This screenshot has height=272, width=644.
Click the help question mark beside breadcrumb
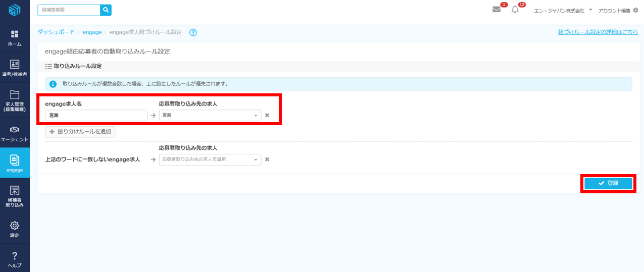[193, 32]
